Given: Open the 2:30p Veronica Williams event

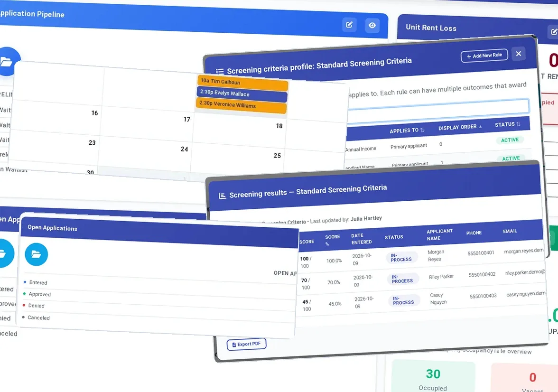Looking at the screenshot, I should click(x=241, y=105).
